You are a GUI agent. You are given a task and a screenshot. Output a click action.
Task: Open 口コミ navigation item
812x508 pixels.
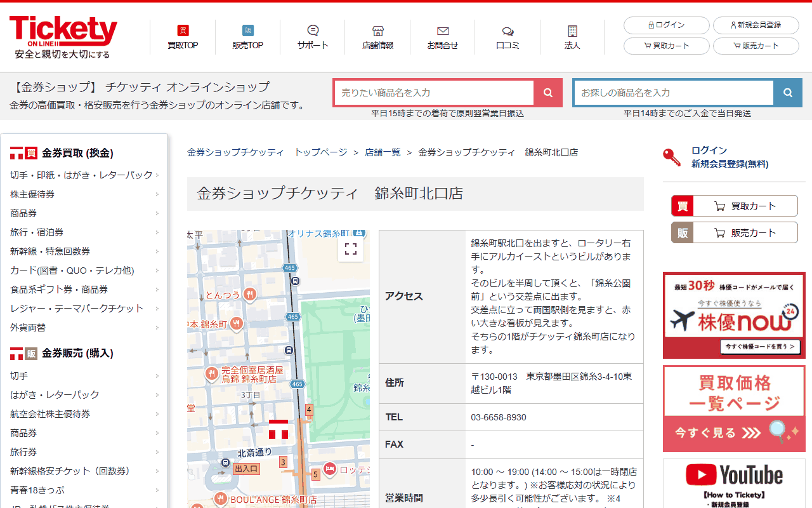pos(507,37)
